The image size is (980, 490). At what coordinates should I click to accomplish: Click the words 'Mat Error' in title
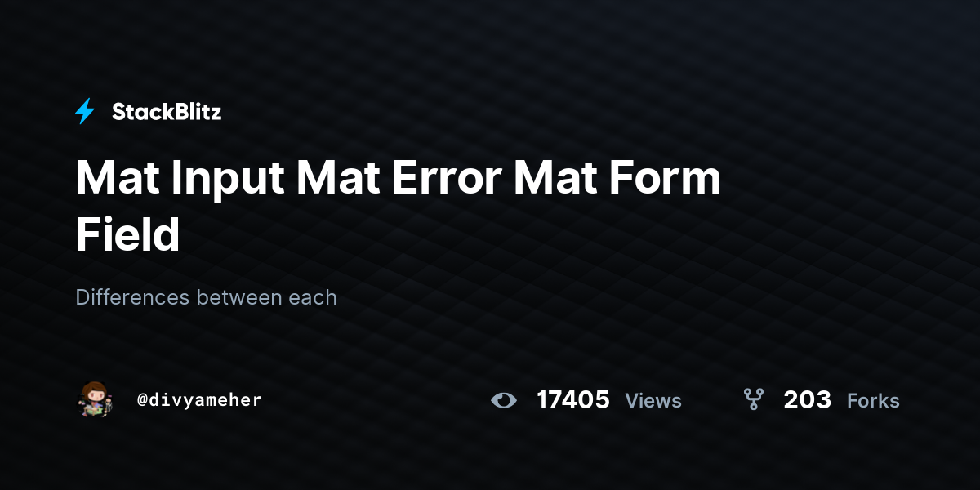tap(398, 178)
